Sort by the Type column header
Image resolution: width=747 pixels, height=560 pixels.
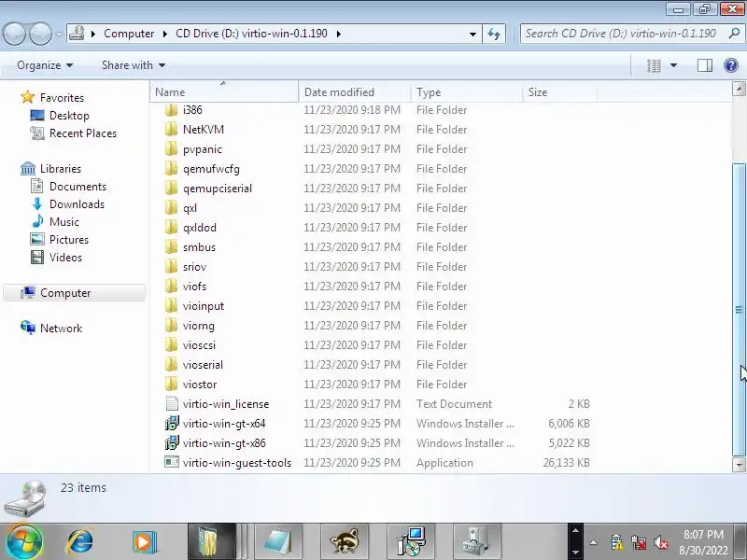pyautogui.click(x=466, y=91)
